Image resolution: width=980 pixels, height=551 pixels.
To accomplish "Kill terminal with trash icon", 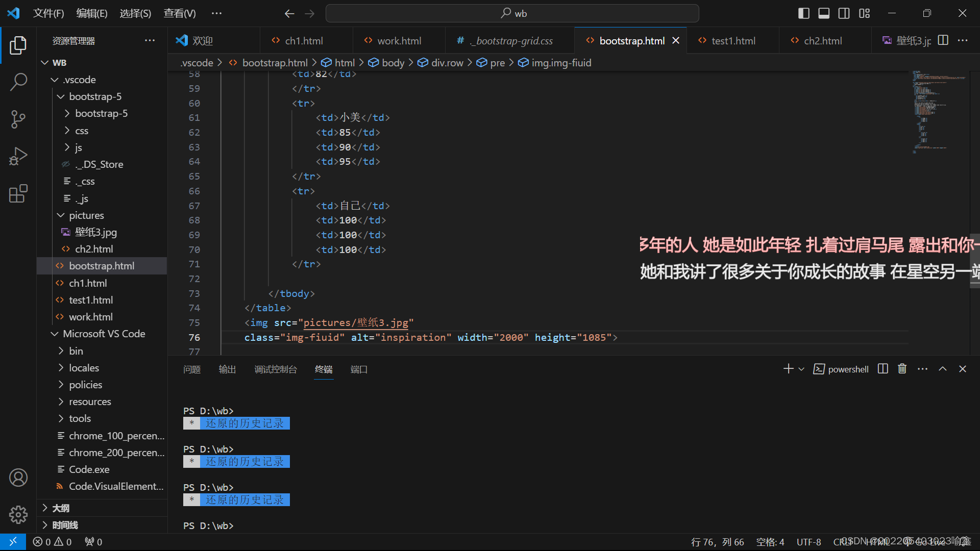I will coord(902,369).
